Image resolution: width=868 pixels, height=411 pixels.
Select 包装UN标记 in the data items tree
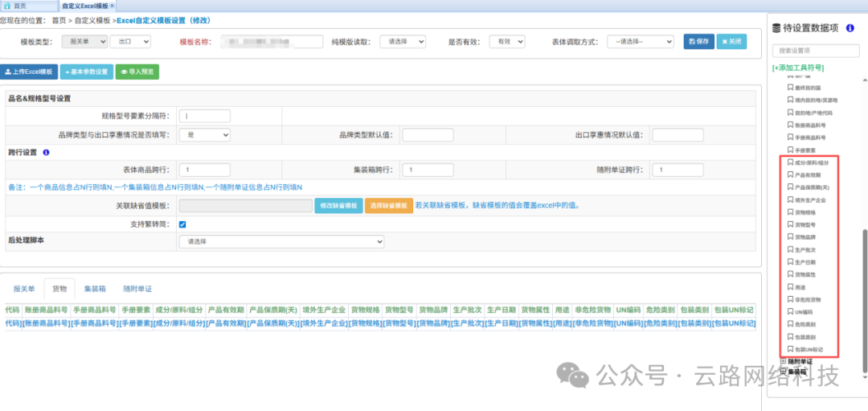(809, 350)
